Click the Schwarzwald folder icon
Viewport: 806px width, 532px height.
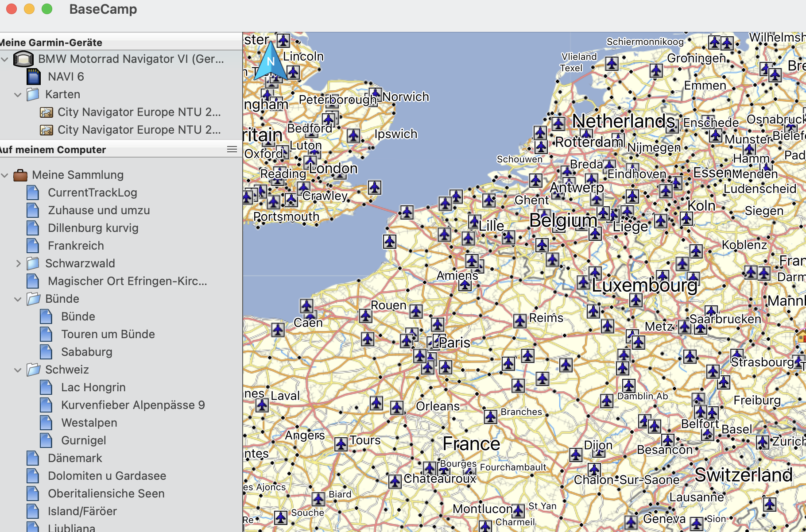[x=33, y=263]
